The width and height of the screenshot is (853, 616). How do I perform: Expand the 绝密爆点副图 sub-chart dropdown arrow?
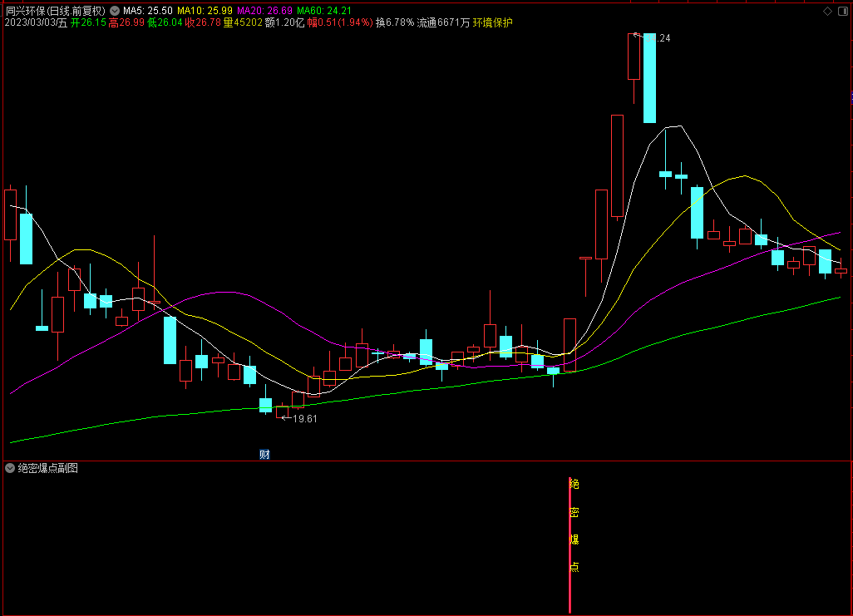pyautogui.click(x=10, y=468)
